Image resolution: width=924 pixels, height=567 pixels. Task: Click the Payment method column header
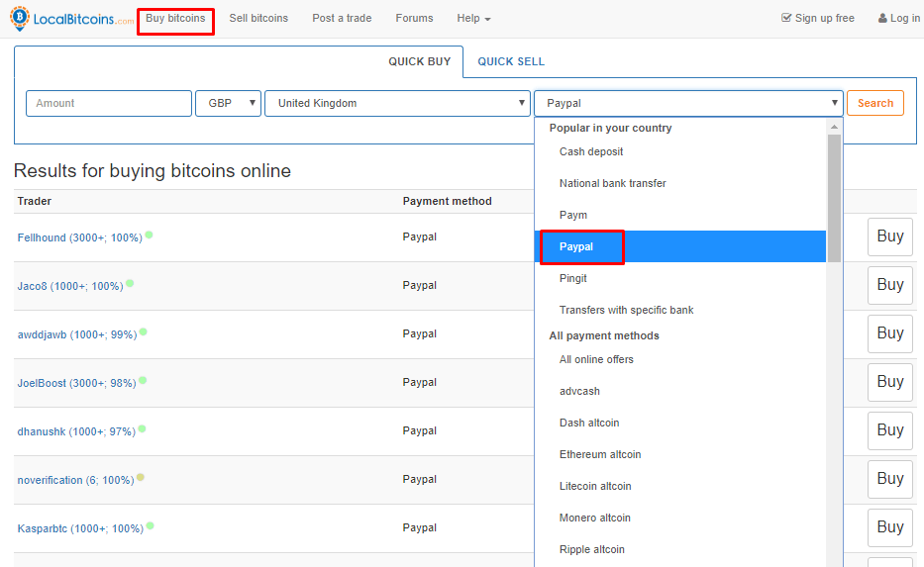(x=448, y=201)
